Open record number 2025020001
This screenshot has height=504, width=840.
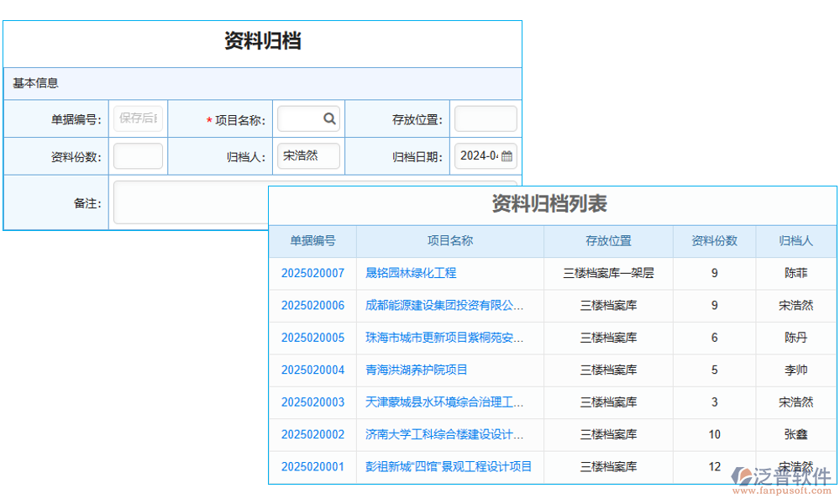click(312, 467)
